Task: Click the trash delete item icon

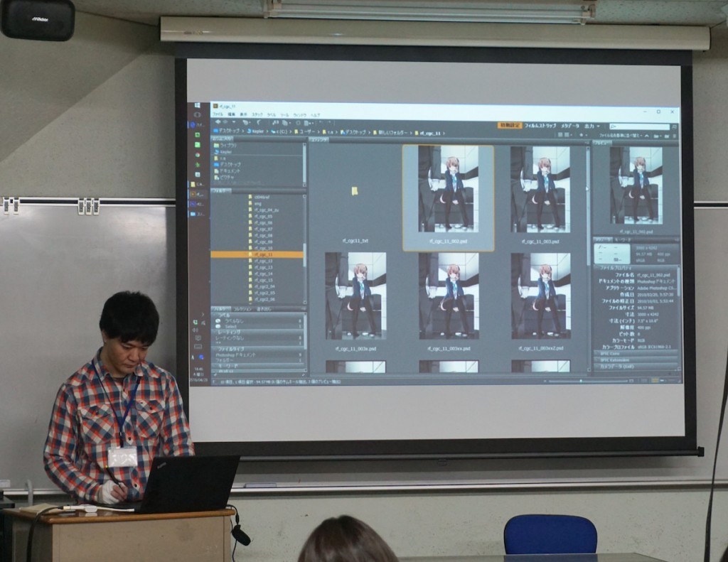Action: (674, 136)
